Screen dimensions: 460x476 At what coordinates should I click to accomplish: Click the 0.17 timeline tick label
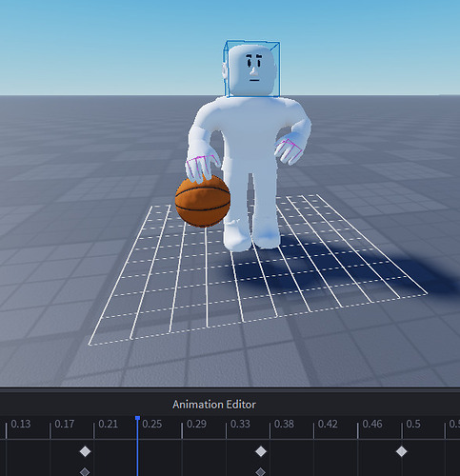65,424
